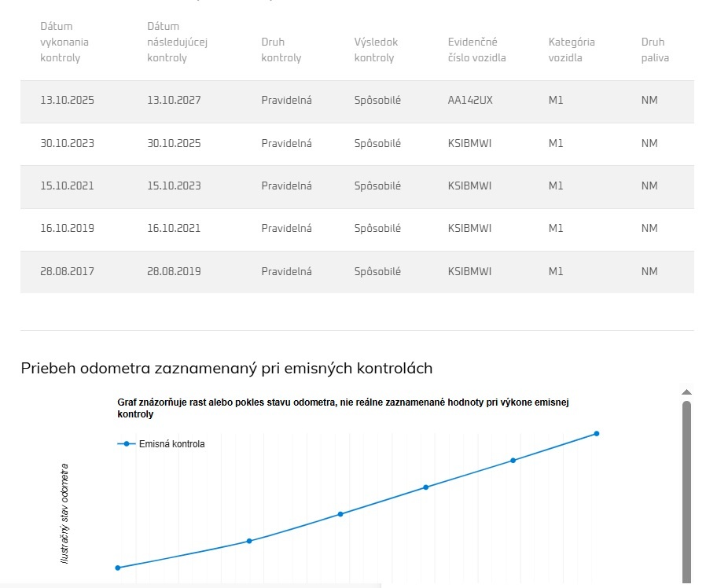This screenshot has height=588, width=717.
Task: Click the first (leftmost) data point on chart
Action: (x=118, y=568)
